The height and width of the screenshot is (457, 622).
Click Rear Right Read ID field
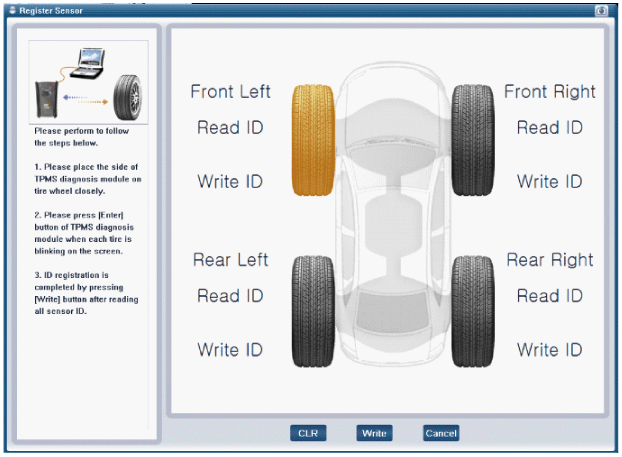click(549, 296)
